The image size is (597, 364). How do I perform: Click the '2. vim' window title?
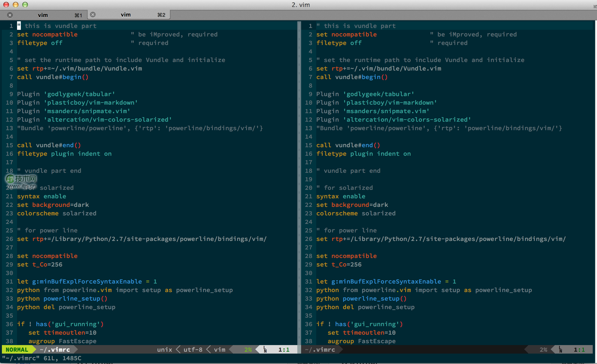(301, 5)
